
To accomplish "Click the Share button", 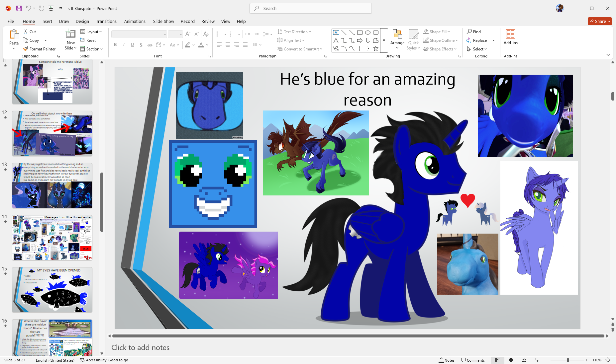I will pos(600,21).
